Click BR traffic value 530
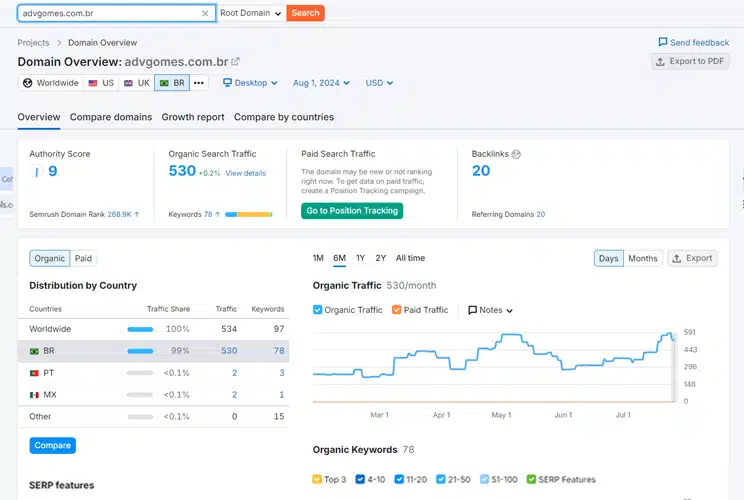The width and height of the screenshot is (744, 500). point(229,351)
